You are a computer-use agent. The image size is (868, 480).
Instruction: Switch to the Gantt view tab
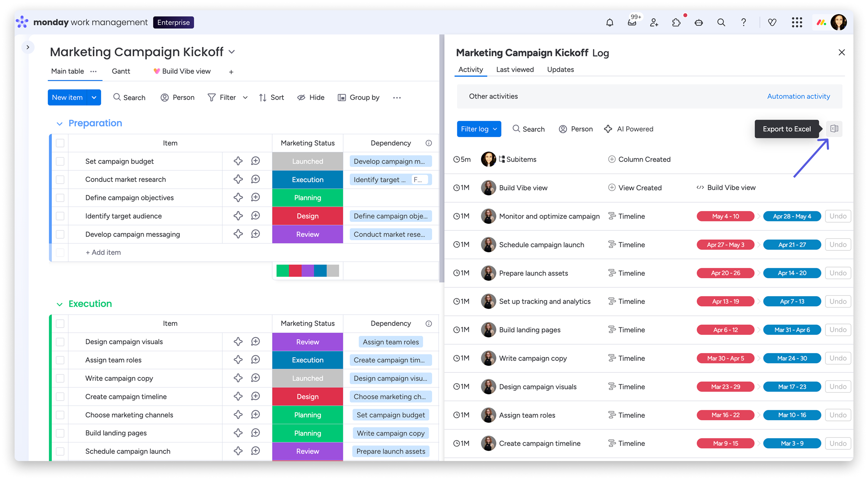click(x=121, y=72)
